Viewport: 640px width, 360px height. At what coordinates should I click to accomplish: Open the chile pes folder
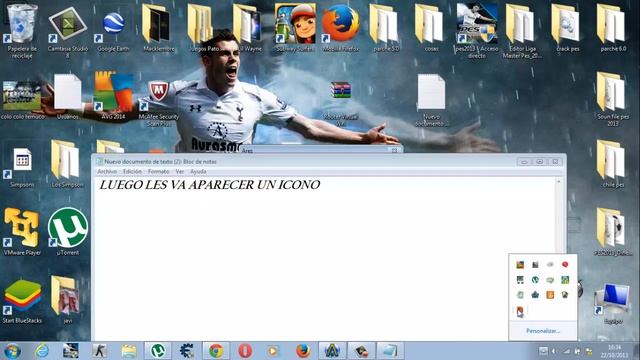point(613,164)
